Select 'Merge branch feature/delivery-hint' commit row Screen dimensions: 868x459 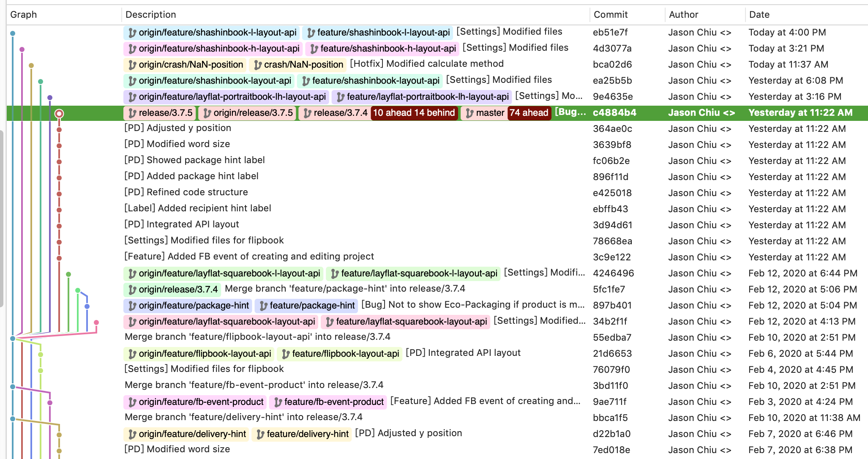tap(243, 417)
